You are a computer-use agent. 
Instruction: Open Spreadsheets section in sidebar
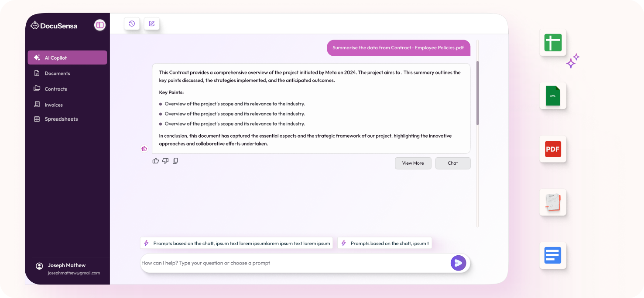pos(61,119)
